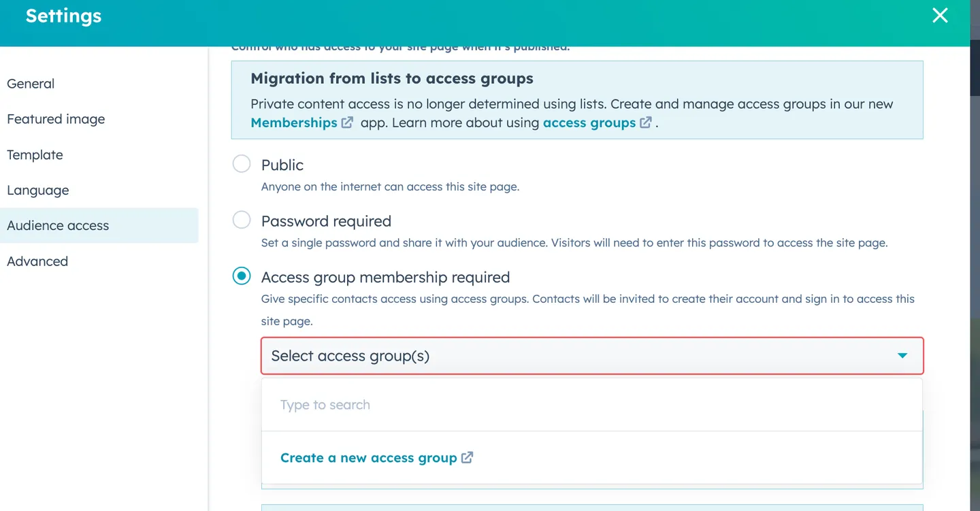Click Create a new access group

tap(368, 458)
